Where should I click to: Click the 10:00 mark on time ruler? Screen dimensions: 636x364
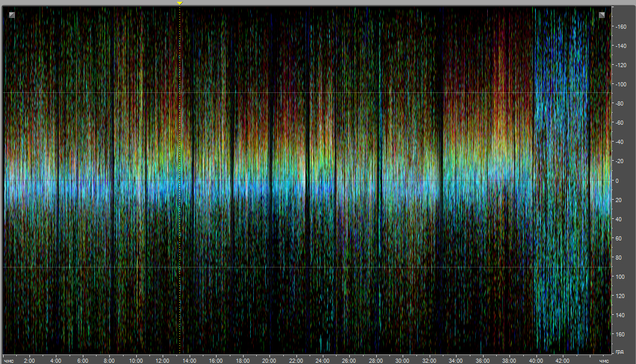(x=136, y=360)
